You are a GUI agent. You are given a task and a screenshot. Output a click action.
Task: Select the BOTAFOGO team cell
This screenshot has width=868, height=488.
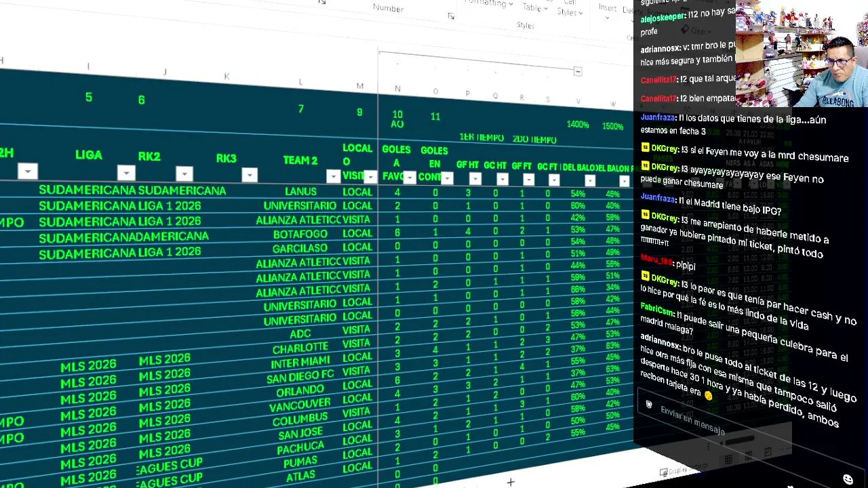300,235
